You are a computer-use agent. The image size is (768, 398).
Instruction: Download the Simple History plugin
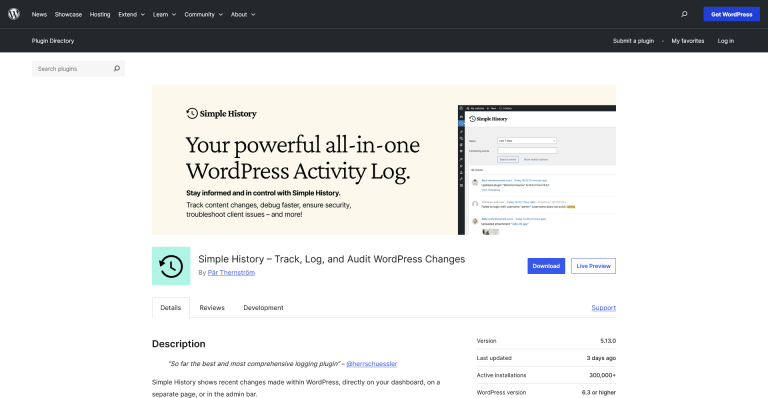click(546, 266)
